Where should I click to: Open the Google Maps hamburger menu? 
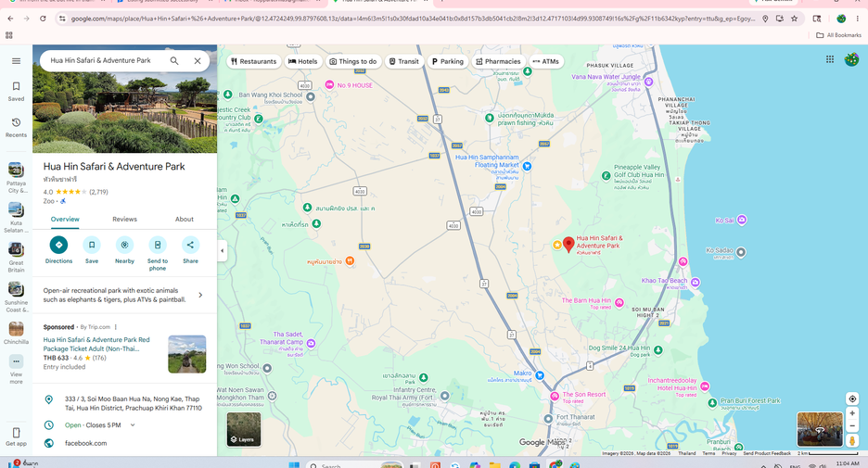tap(16, 61)
